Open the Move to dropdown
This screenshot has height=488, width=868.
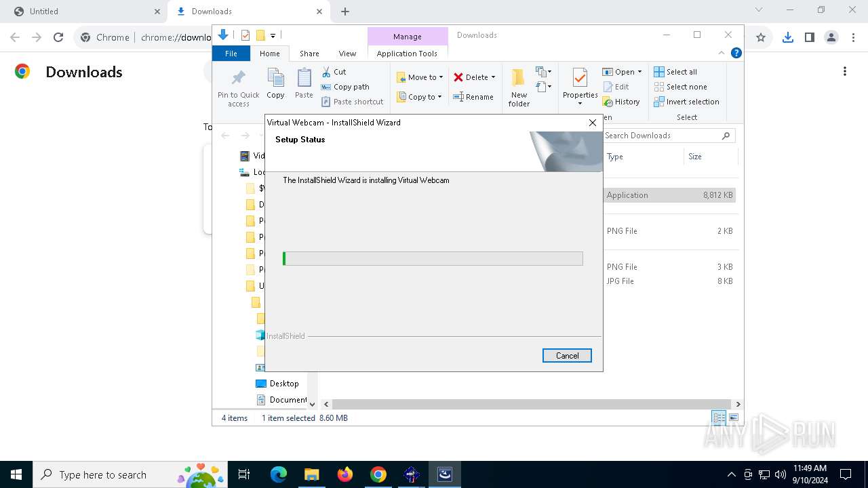(x=420, y=77)
